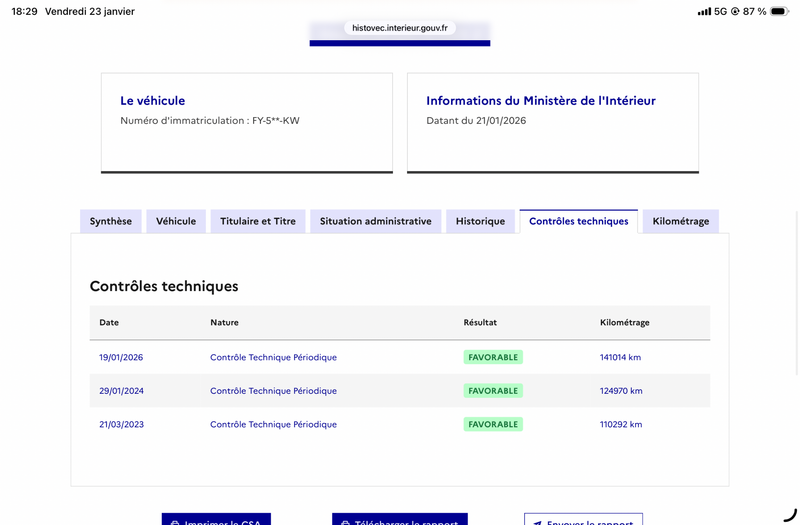Tap the icon on Télécharger le rapport button
The image size is (800, 525).
pyautogui.click(x=345, y=522)
